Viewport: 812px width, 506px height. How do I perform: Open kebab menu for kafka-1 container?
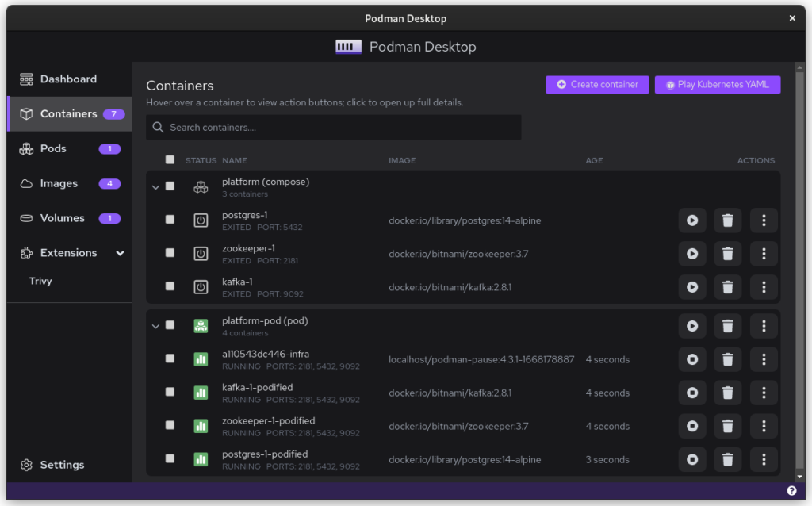tap(764, 287)
